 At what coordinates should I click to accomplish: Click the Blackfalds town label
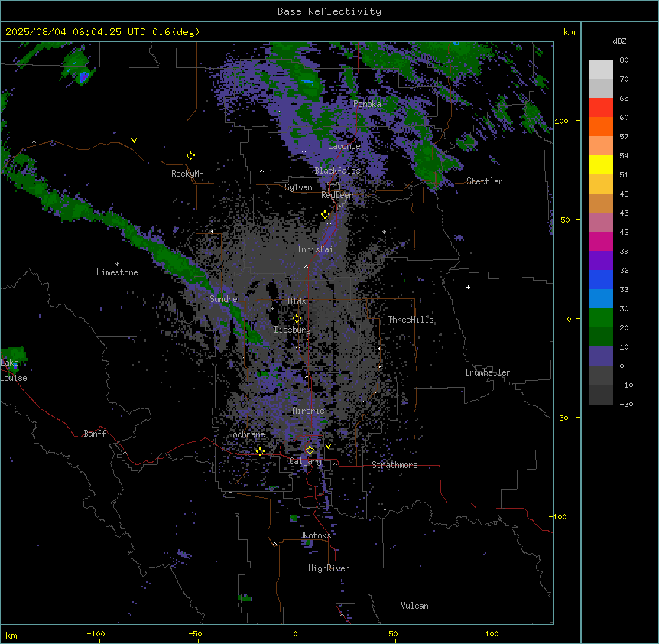pyautogui.click(x=337, y=171)
